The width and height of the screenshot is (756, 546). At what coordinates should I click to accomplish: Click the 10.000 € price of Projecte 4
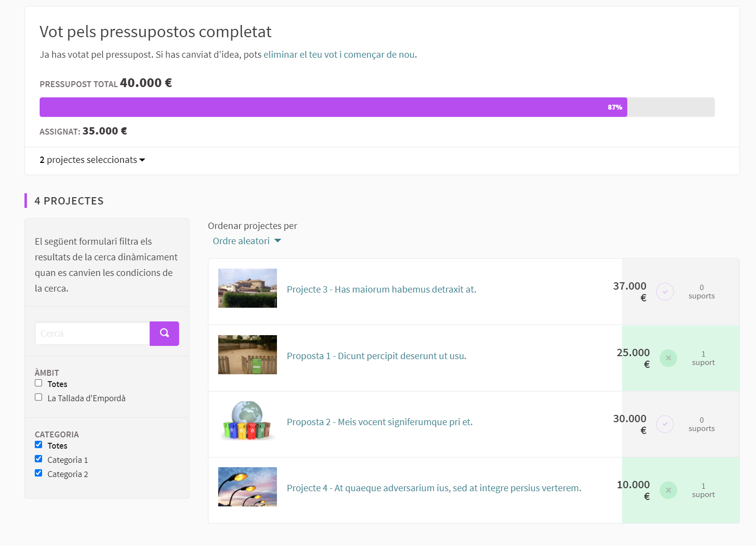[x=633, y=490]
